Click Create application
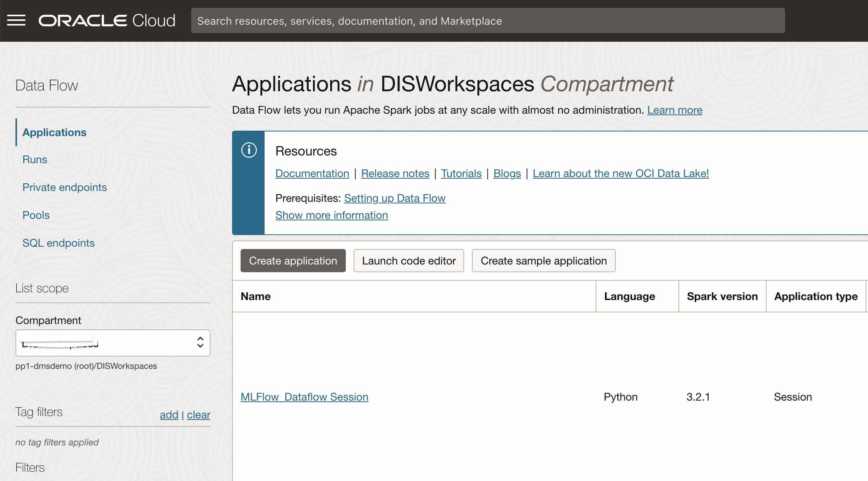 [x=293, y=261]
